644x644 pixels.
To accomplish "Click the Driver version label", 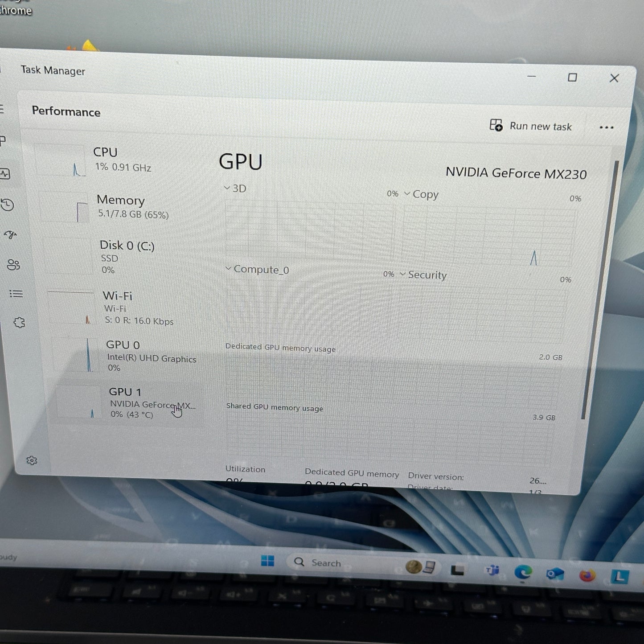I will [436, 476].
